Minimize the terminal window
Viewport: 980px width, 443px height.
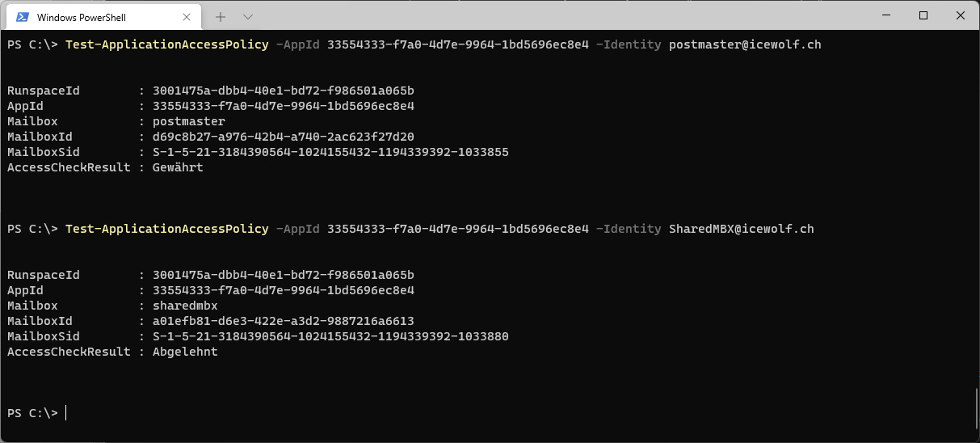point(886,15)
